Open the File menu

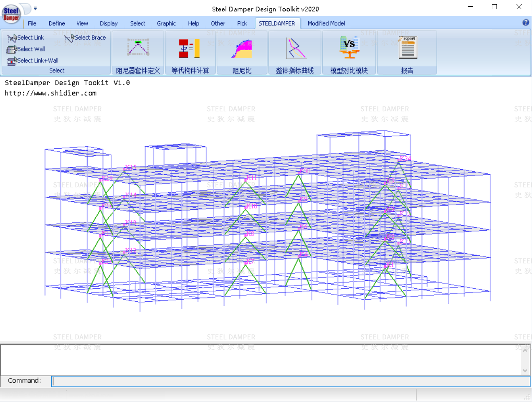(x=32, y=23)
